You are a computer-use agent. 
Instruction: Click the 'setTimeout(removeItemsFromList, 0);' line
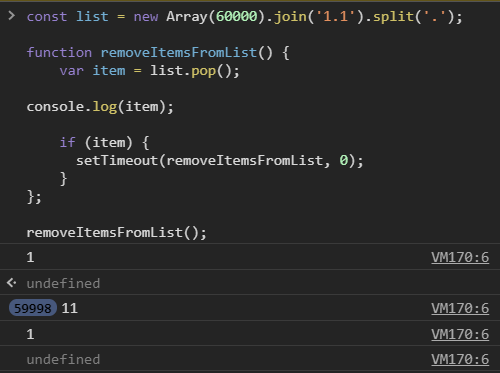(220, 161)
